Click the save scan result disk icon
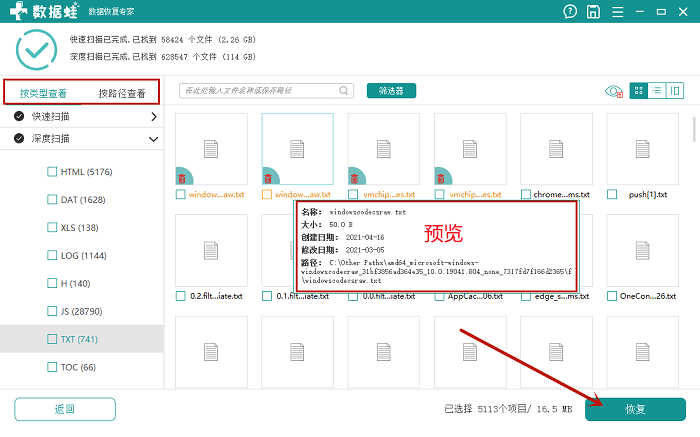700x437 pixels. pyautogui.click(x=593, y=12)
